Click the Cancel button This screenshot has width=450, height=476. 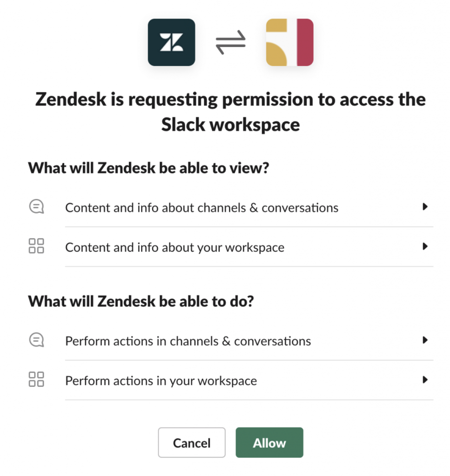pyautogui.click(x=192, y=443)
